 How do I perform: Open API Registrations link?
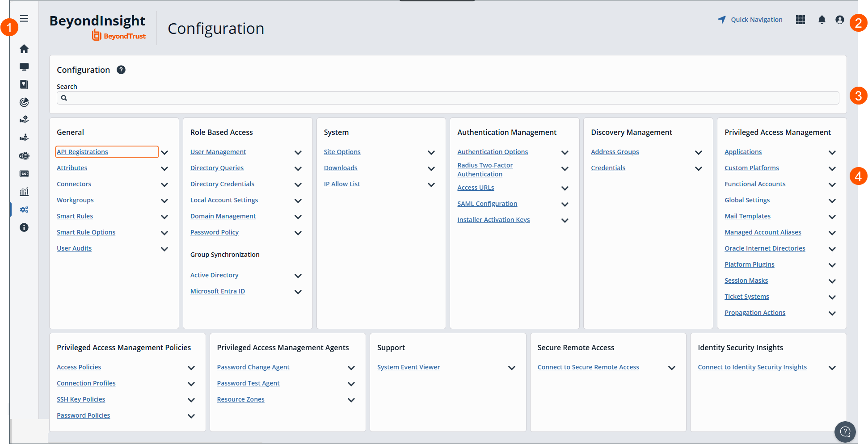(82, 152)
